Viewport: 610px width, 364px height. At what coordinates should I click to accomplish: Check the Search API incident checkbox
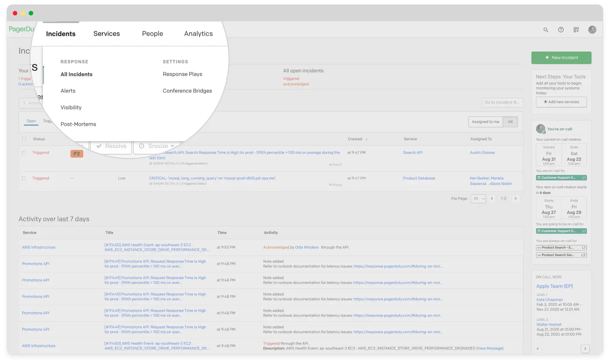pos(24,153)
